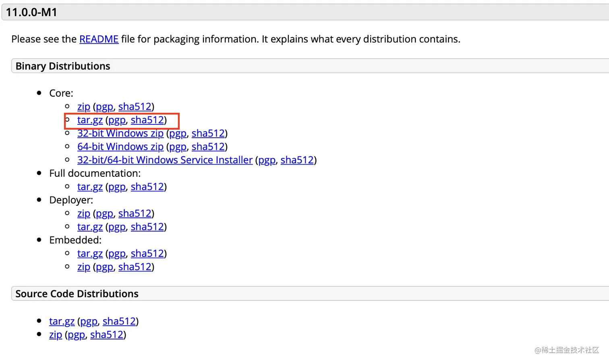Viewport: 609px width, 364px height.
Task: Open pgp signature for Core tar.gz
Action: click(117, 120)
